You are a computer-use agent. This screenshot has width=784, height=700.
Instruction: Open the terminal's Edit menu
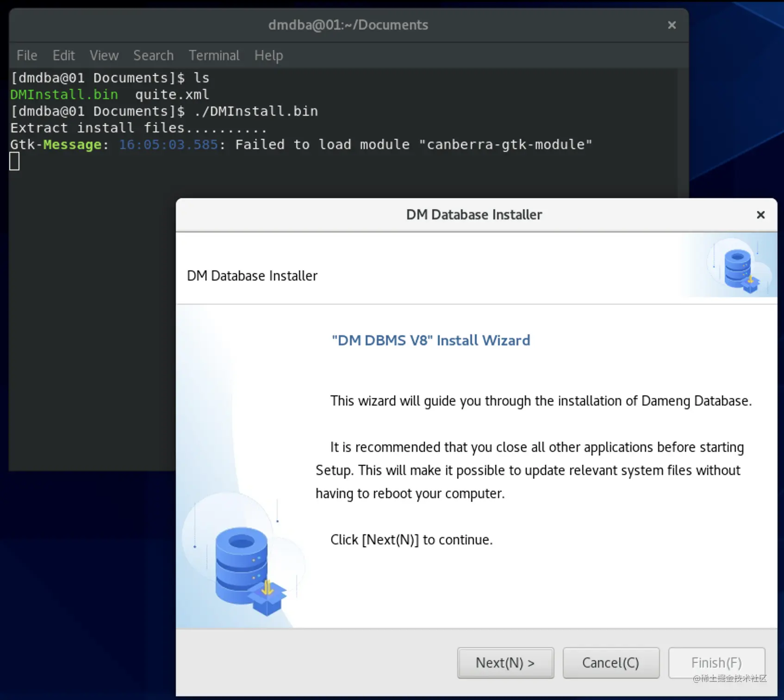coord(64,56)
